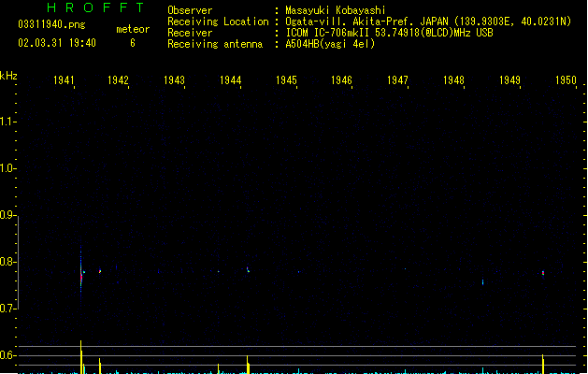
Task: Click the 1948 time axis label
Action: (453, 80)
